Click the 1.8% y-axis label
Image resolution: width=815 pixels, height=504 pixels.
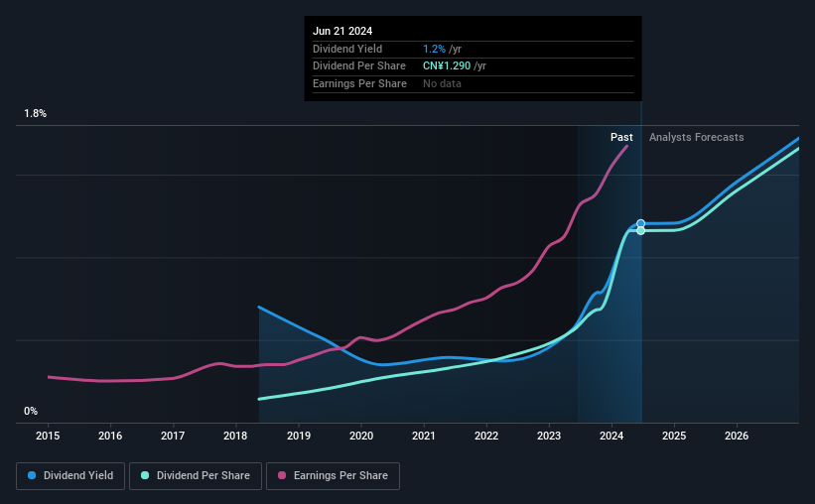[36, 113]
